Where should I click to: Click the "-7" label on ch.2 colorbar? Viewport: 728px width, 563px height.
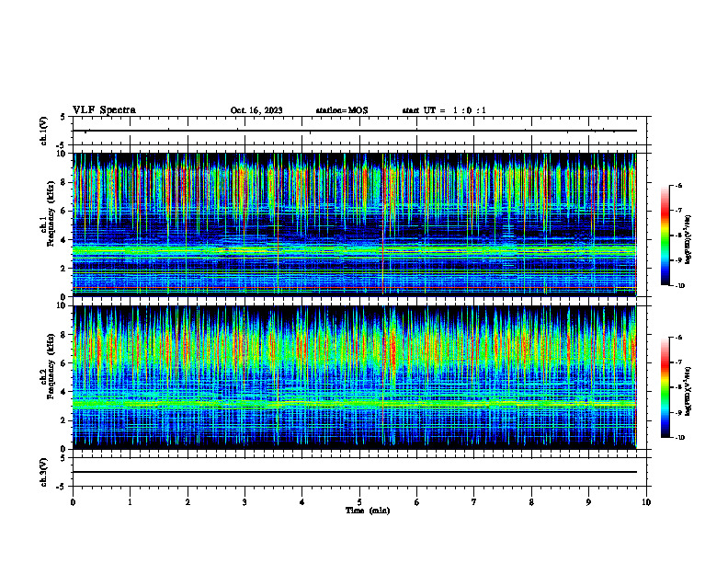click(677, 362)
